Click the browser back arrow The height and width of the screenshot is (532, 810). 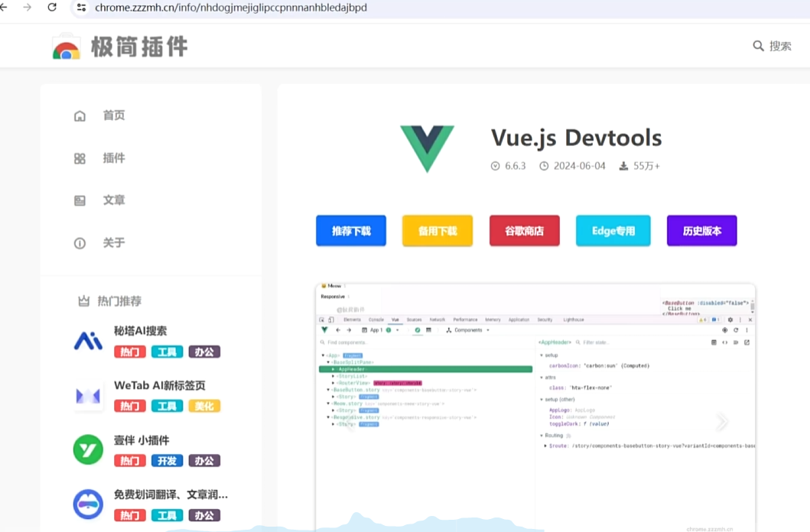(4, 7)
